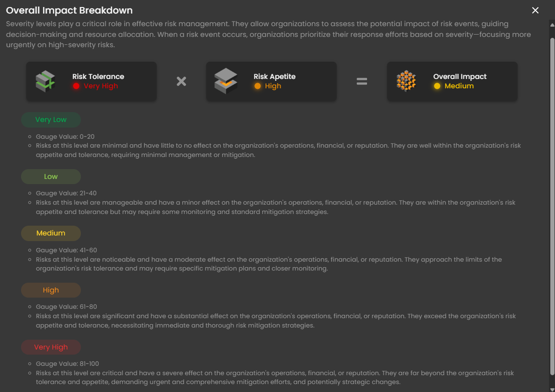Screen dimensions: 555x392
Task: Click the yellow Medium status dot
Action: tap(437, 86)
